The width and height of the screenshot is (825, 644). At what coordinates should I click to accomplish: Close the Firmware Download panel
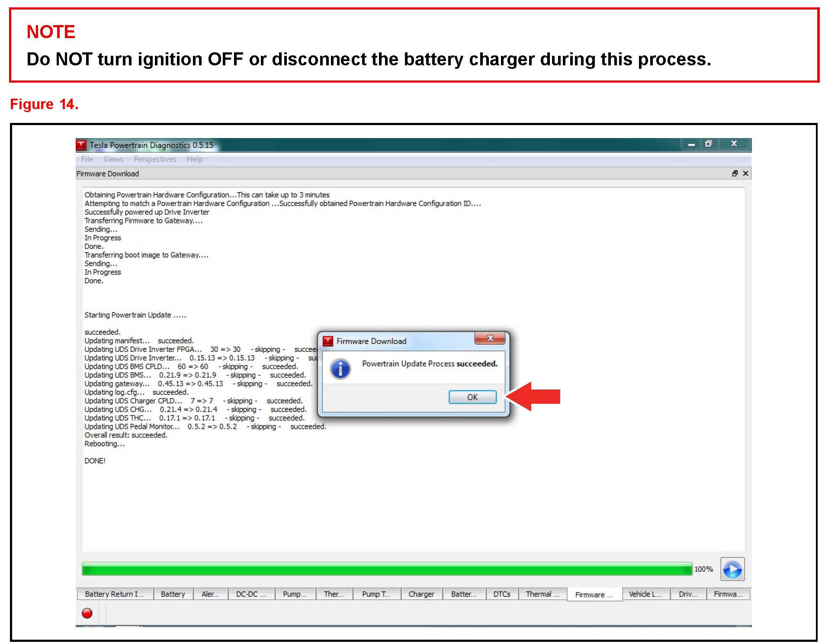click(x=745, y=174)
